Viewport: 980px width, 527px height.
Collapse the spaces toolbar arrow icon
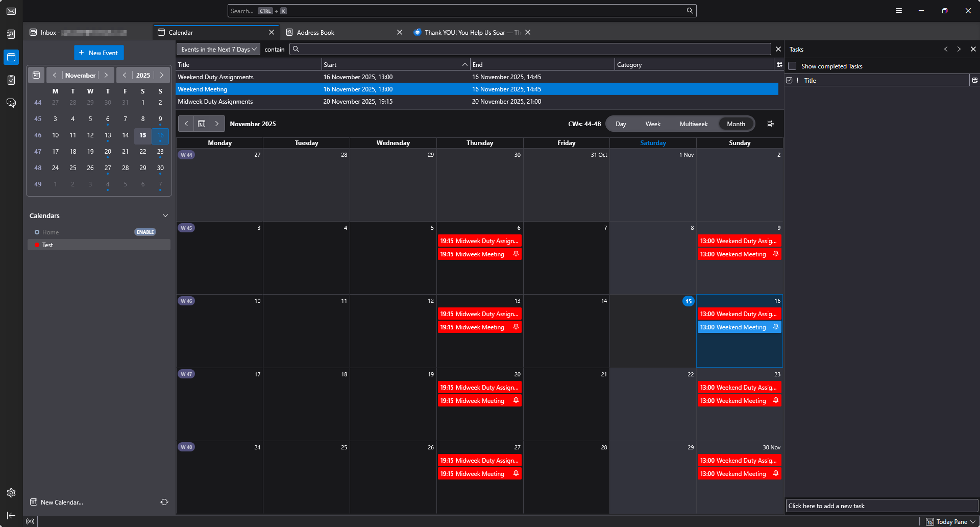coord(11,516)
